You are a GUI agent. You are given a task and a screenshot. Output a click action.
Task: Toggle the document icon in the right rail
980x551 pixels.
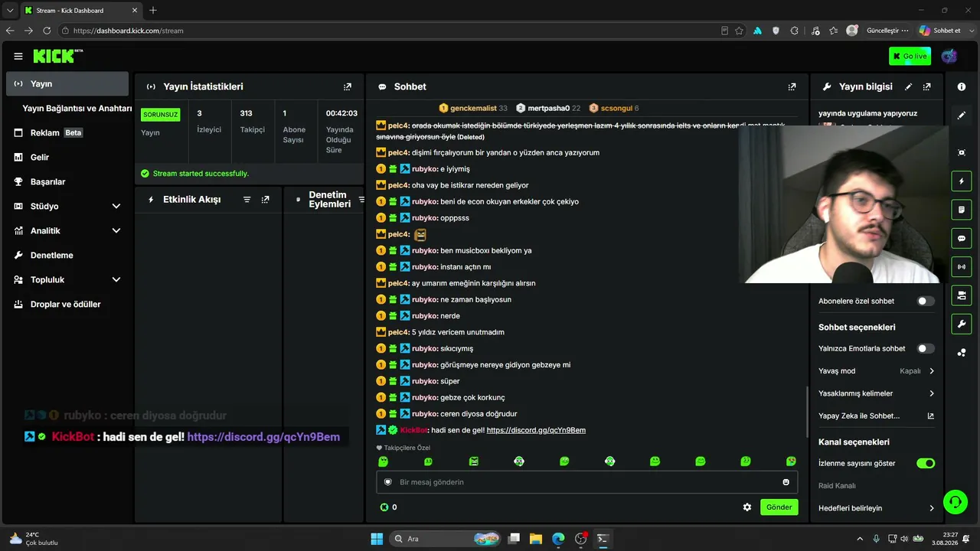pos(962,210)
